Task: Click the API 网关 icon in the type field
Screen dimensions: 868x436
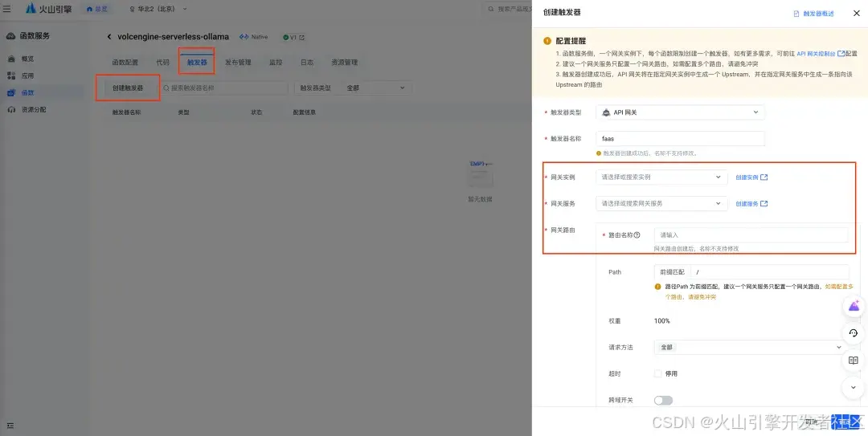Action: point(606,112)
